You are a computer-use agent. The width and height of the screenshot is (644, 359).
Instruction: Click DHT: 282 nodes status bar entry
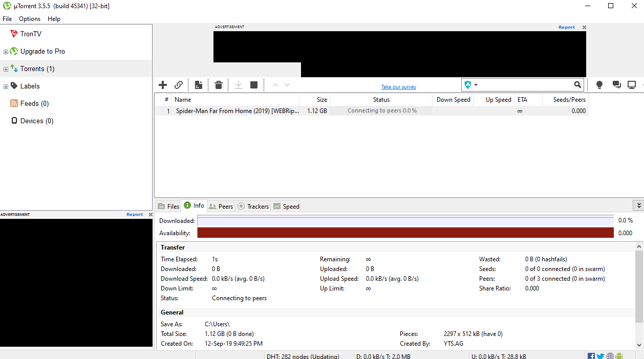point(303,356)
